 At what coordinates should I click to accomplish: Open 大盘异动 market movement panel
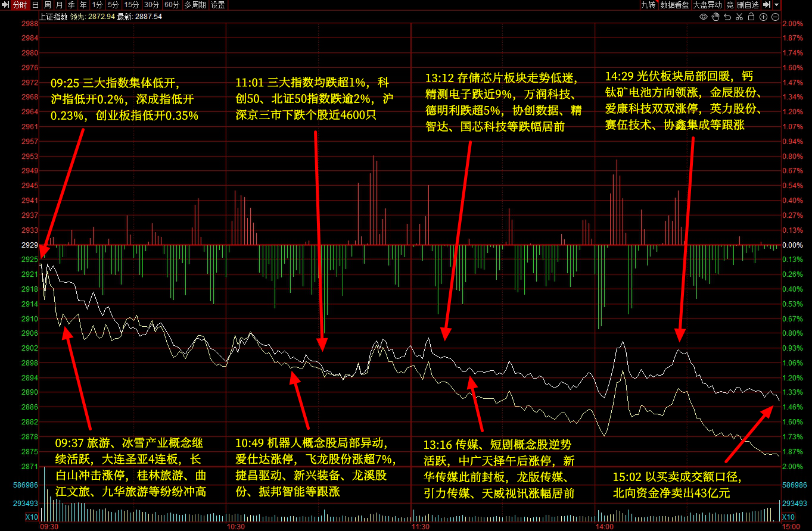point(707,5)
